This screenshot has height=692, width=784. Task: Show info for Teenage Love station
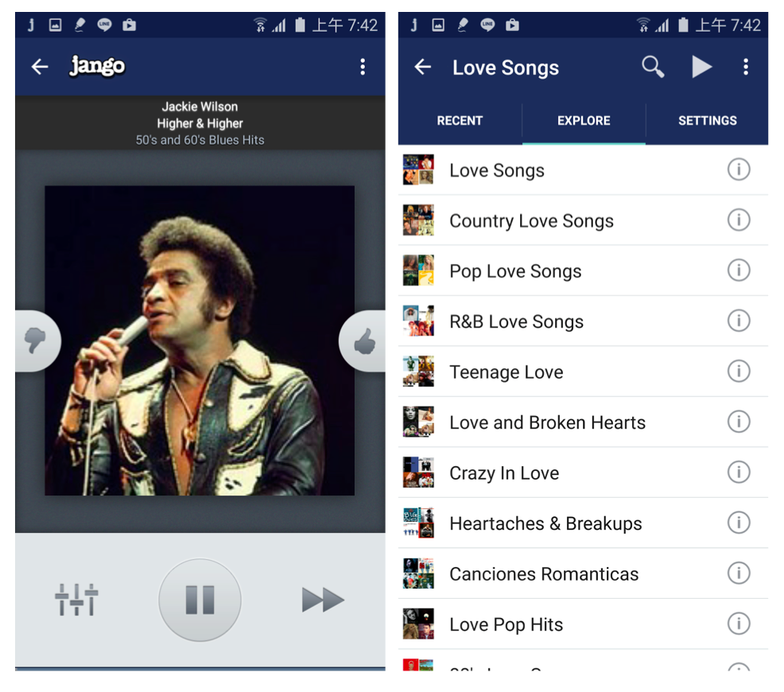739,371
